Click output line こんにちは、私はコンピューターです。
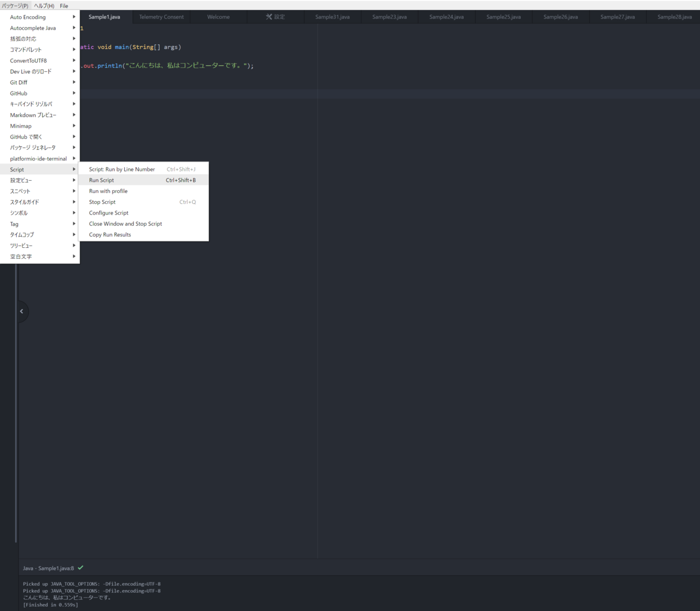Screen dimensions: 700x611 point(66,598)
